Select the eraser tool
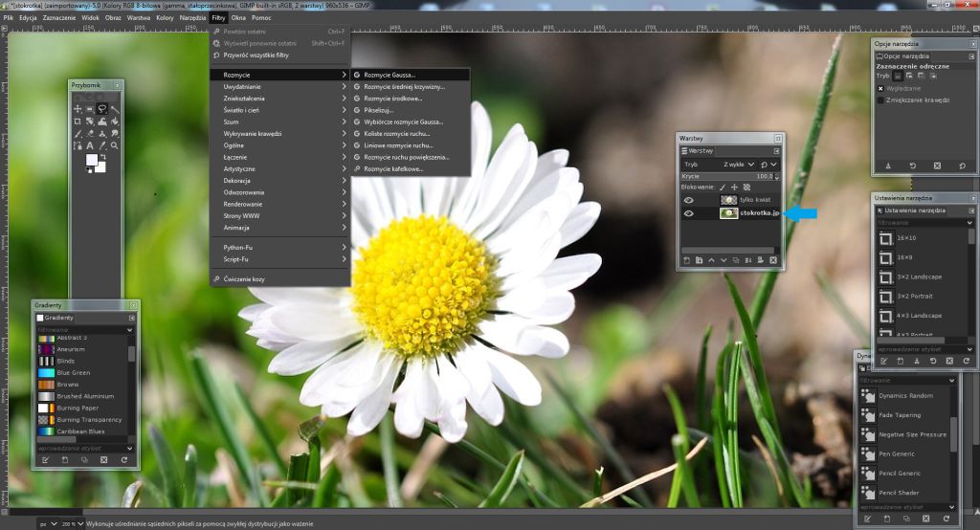The height and width of the screenshot is (530, 980). (x=89, y=133)
